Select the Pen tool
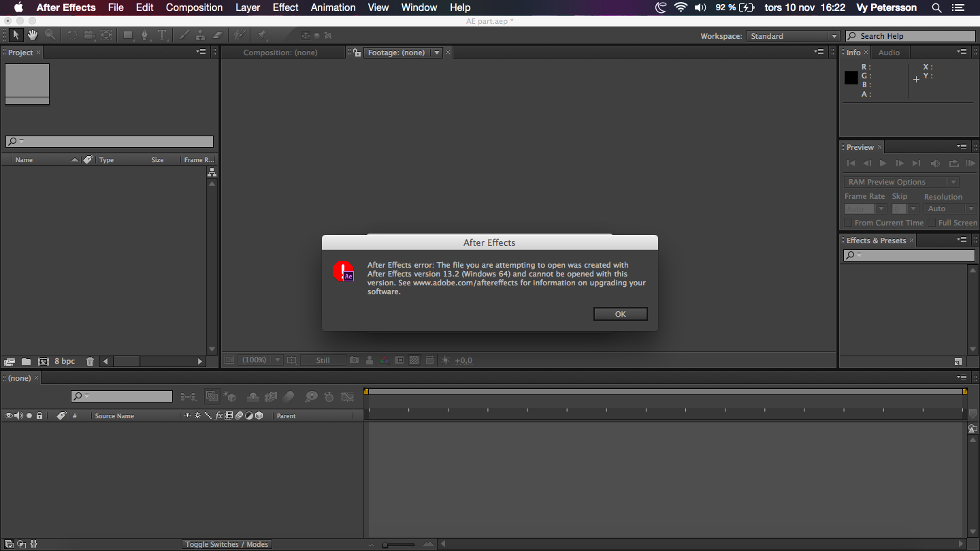 click(145, 35)
